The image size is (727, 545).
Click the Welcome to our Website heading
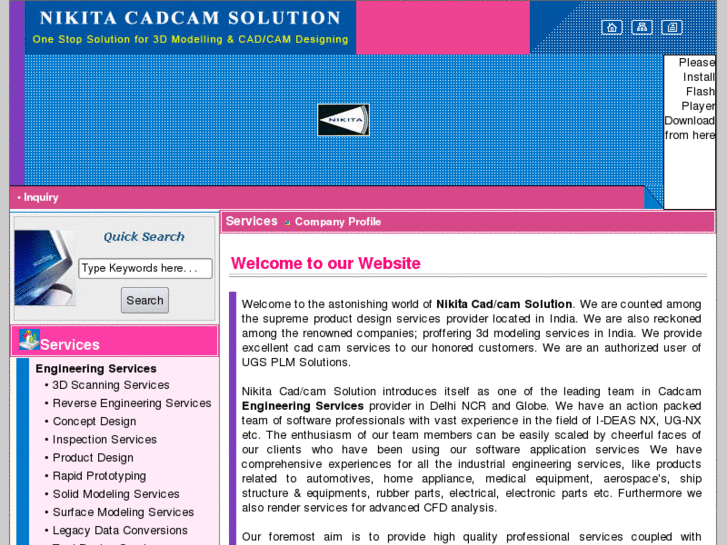(325, 263)
